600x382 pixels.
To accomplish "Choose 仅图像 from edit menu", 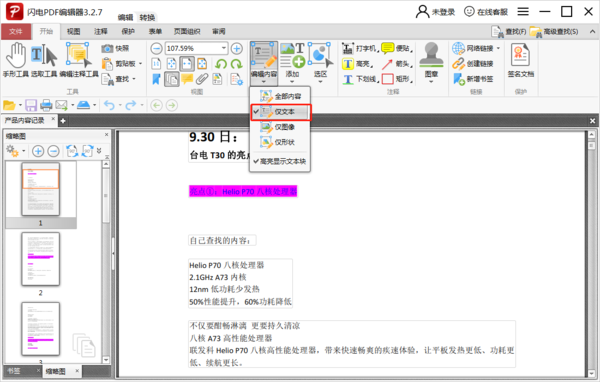I will click(280, 127).
